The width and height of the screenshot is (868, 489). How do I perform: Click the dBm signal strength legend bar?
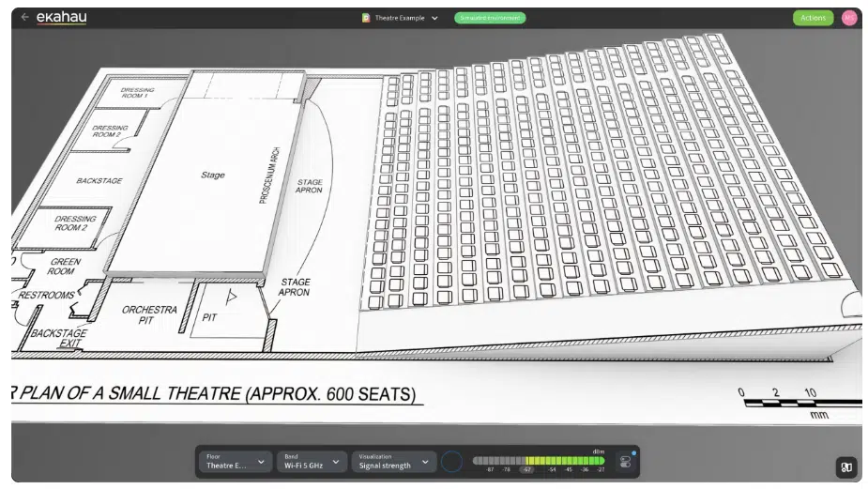point(539,460)
